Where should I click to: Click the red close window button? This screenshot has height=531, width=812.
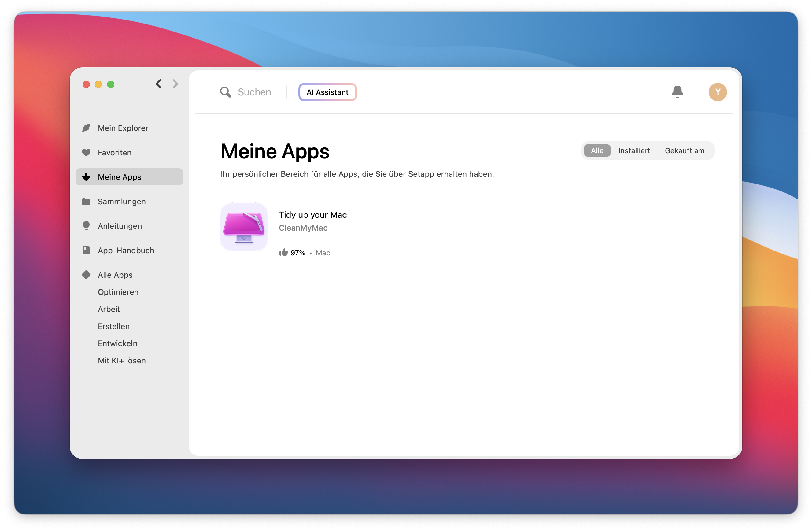(86, 84)
